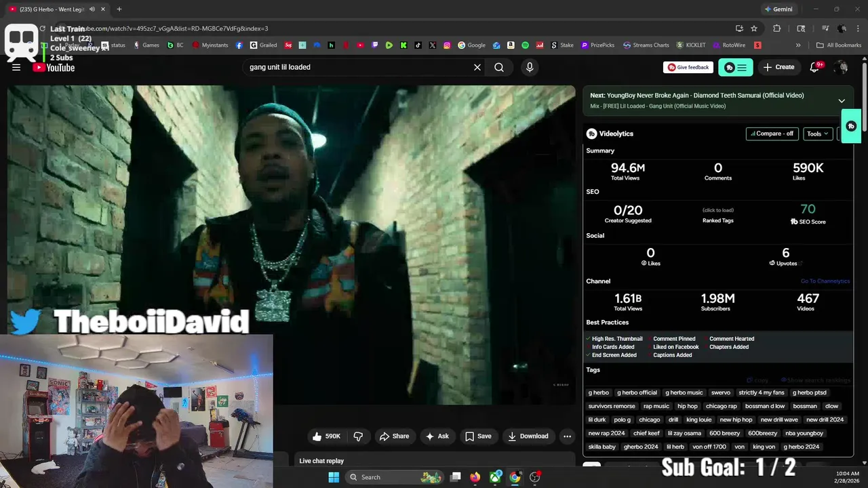This screenshot has height=488, width=868.
Task: Select the 'chief keef' tag
Action: tap(646, 433)
